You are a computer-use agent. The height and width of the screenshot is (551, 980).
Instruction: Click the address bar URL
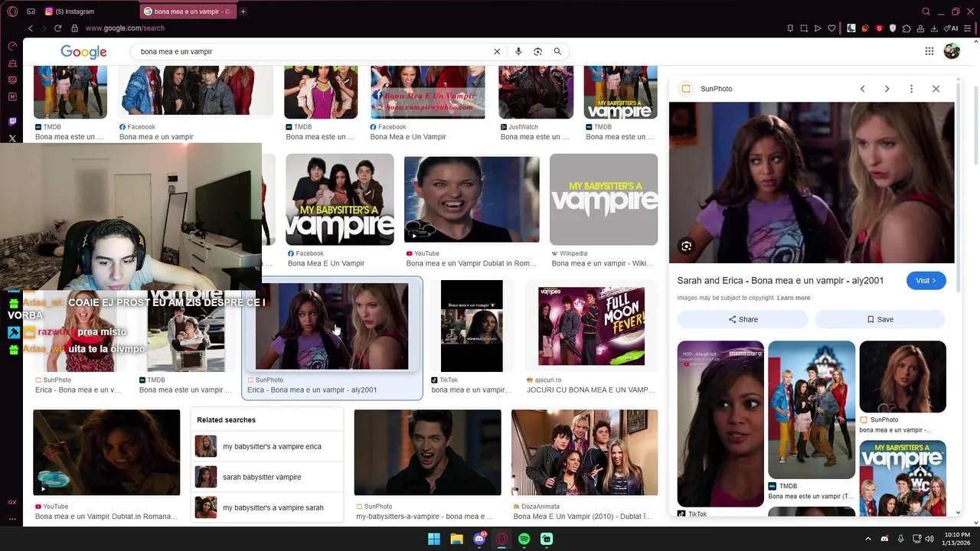[x=125, y=28]
